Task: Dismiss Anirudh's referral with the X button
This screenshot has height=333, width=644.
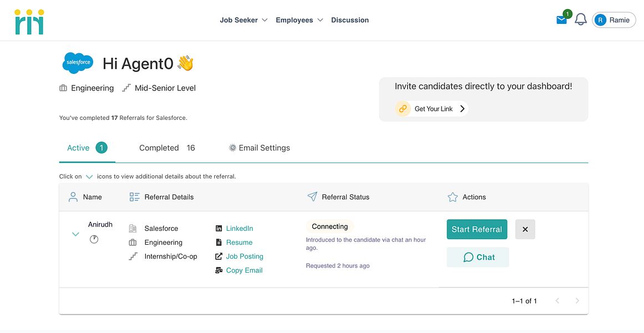Action: tap(525, 229)
